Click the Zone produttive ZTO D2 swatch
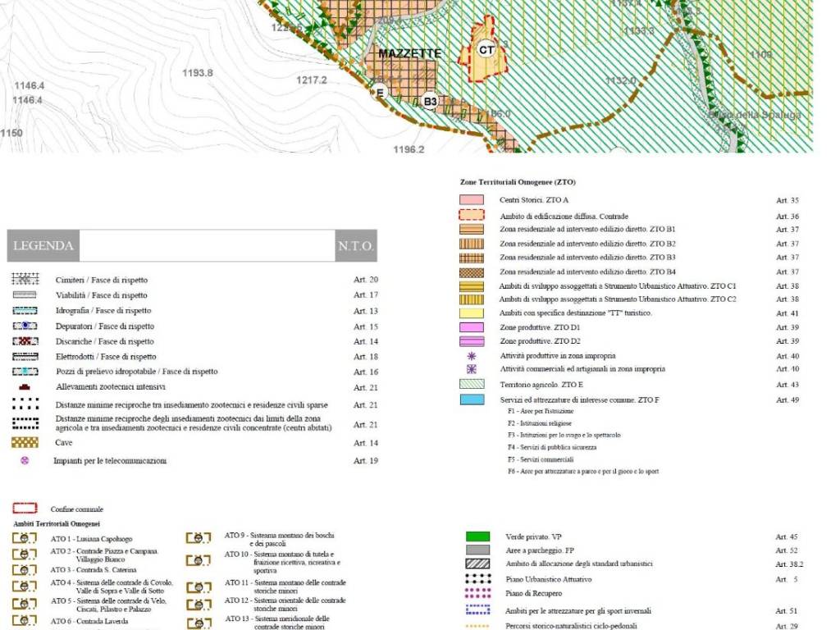The height and width of the screenshot is (630, 840). click(x=472, y=341)
